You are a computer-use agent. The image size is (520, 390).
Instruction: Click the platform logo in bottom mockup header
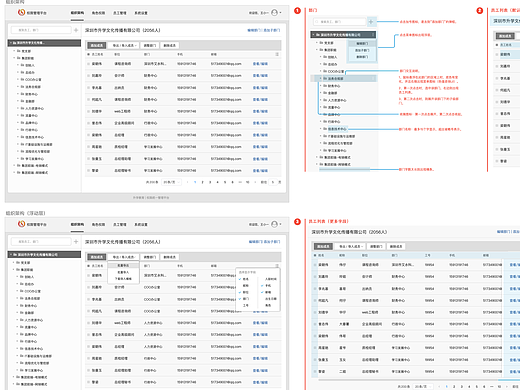click(x=22, y=224)
